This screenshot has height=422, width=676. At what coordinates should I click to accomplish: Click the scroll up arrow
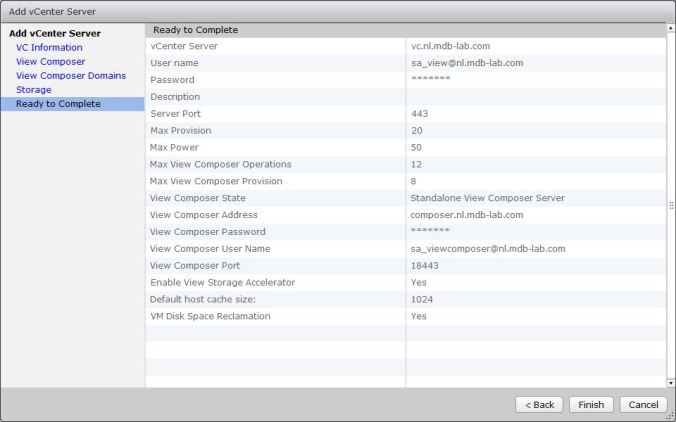click(x=670, y=28)
